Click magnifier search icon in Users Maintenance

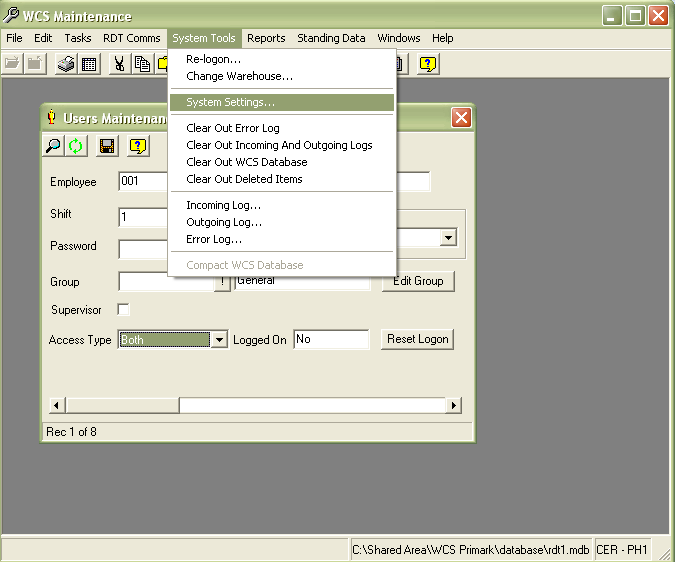[x=53, y=146]
